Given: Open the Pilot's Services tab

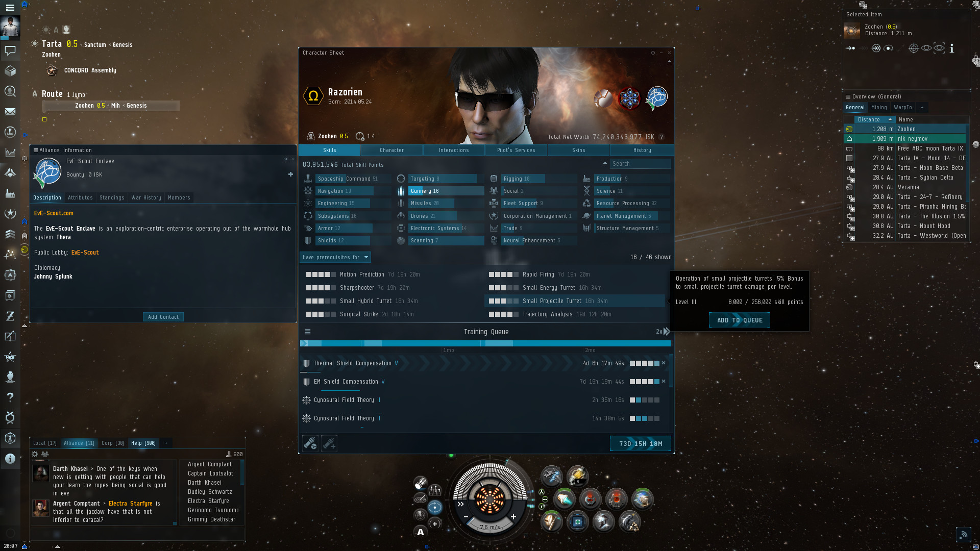Looking at the screenshot, I should (x=516, y=149).
